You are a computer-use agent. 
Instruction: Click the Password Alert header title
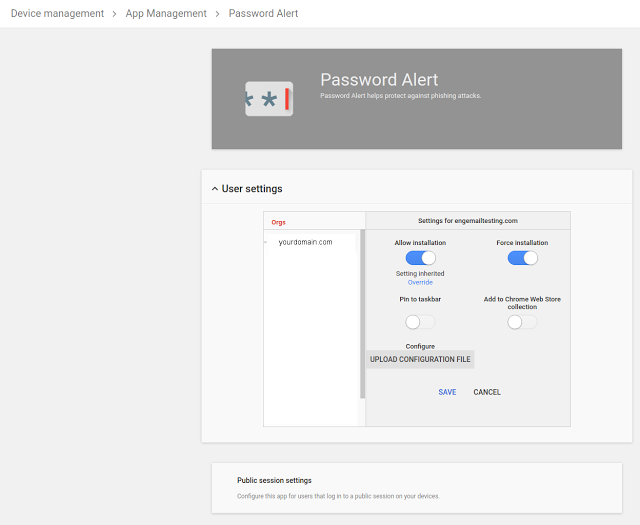(379, 80)
